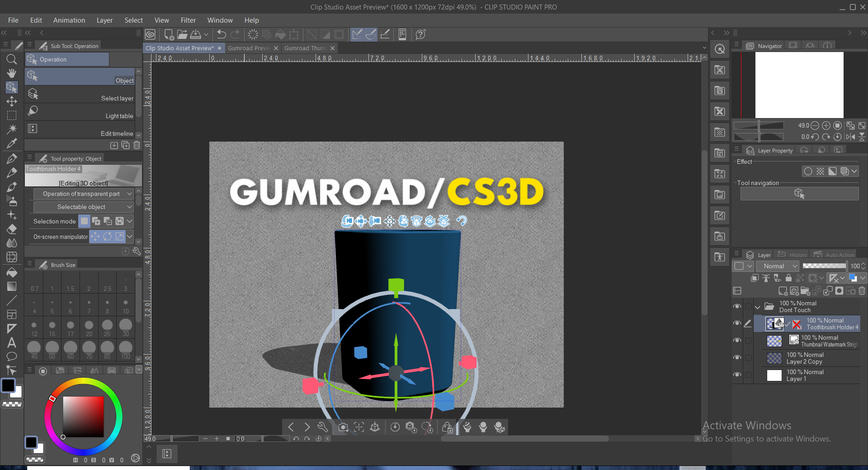This screenshot has height=470, width=868.
Task: Open the Animation menu
Action: coord(69,20)
